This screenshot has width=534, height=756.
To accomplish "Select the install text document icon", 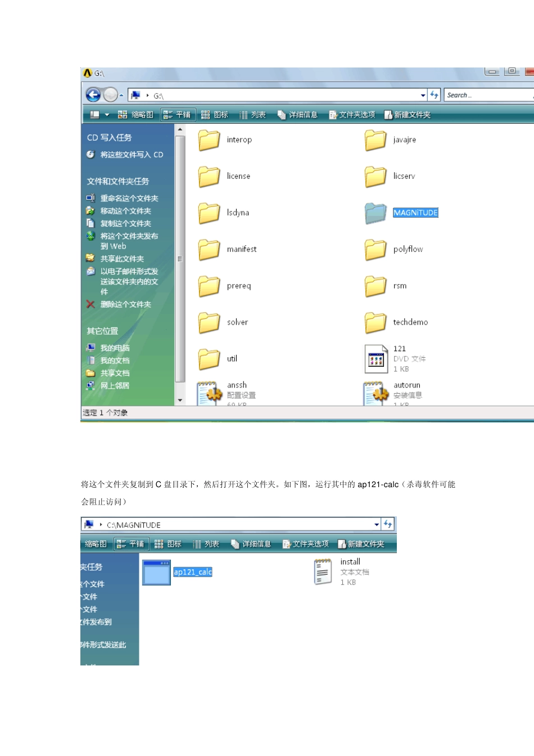I will click(x=323, y=572).
